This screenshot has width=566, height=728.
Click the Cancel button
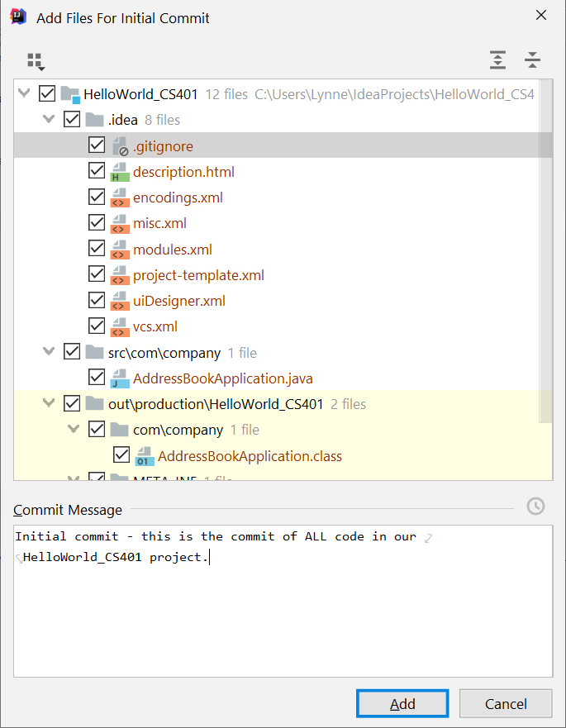(505, 704)
